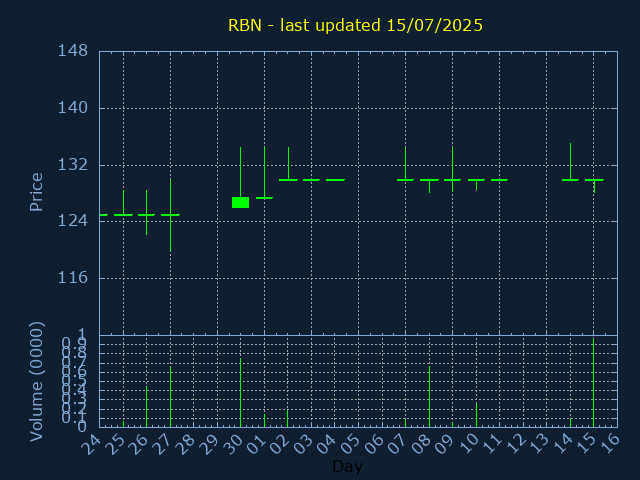640x480 pixels.
Task: Click the day 27 price candlestick wick
Action: pos(171,215)
